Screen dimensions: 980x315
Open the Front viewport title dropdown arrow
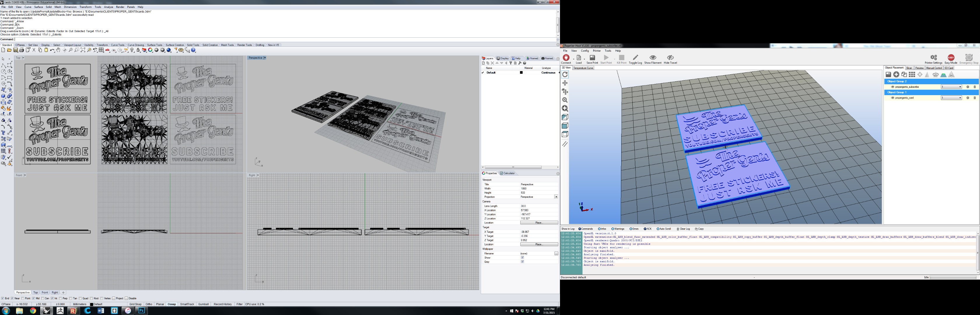click(x=25, y=175)
